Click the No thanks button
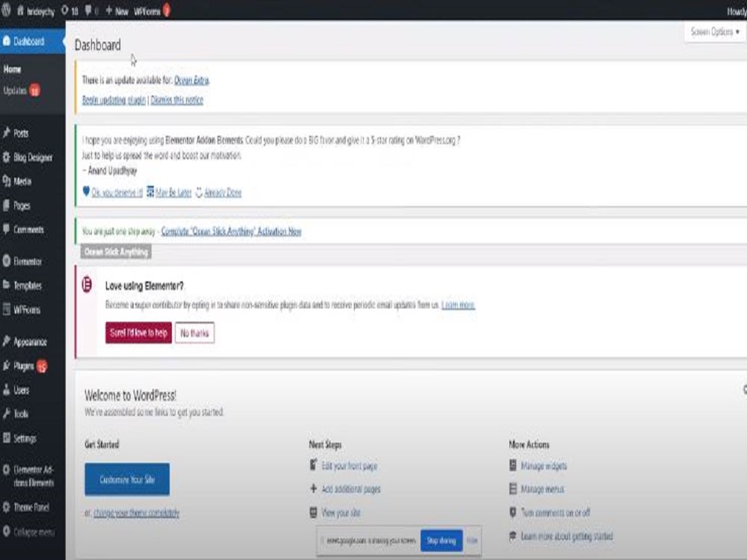This screenshot has width=747, height=560. (x=194, y=333)
